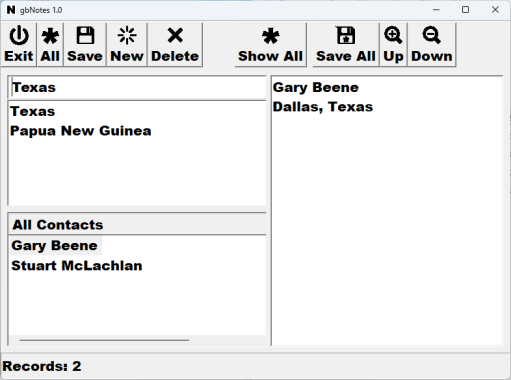
Task: Click the Dallas, Texas line in note
Action: tap(323, 107)
